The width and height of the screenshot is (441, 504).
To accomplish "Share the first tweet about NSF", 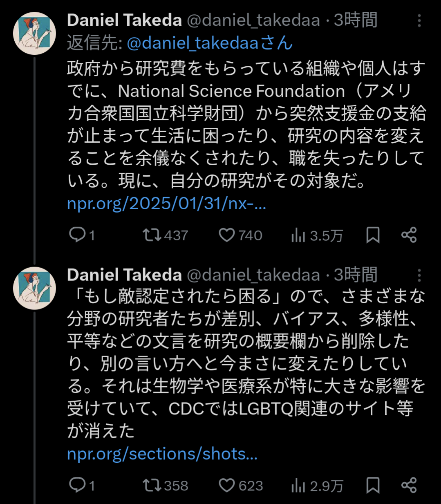I will [409, 235].
